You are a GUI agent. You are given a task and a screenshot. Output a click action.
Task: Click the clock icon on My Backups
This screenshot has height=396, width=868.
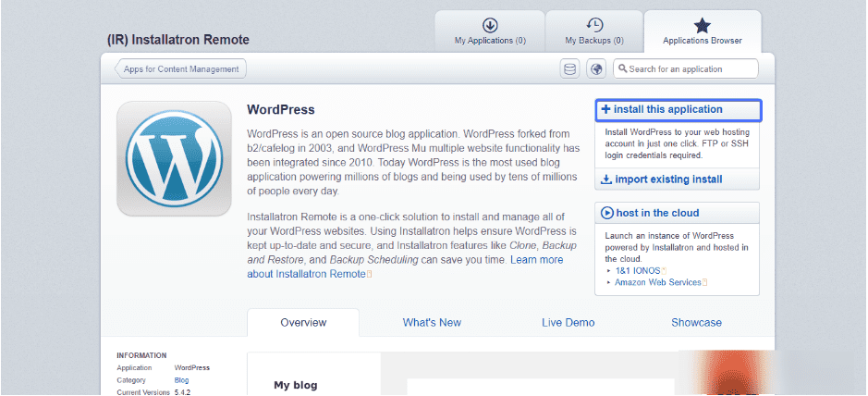tap(594, 25)
